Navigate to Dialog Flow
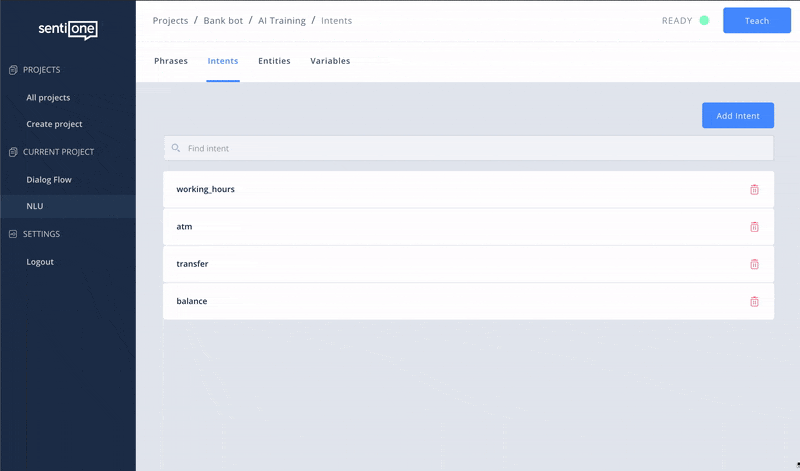The height and width of the screenshot is (471, 800). click(49, 180)
